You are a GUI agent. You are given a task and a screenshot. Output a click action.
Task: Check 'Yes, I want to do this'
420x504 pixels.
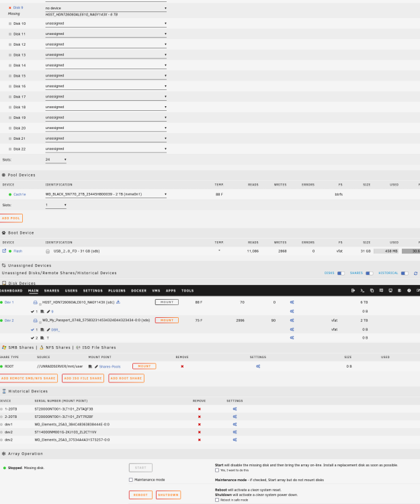217,470
